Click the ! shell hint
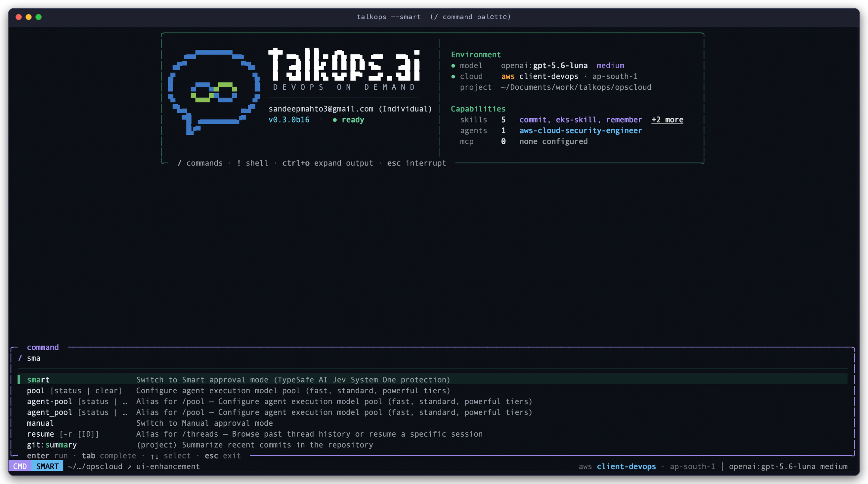Screen dimensions: 868x484 coord(252,163)
